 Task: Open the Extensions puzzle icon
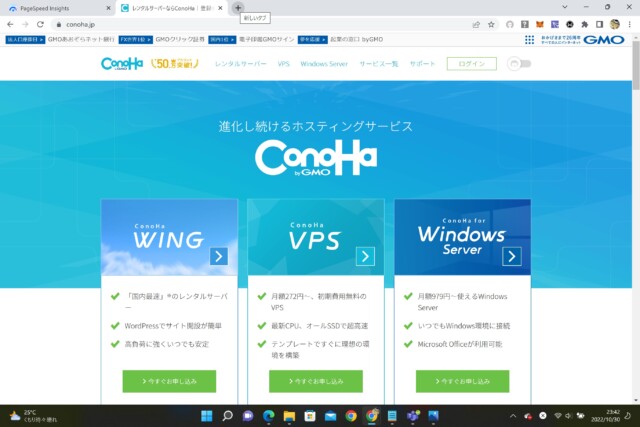pyautogui.click(x=584, y=24)
